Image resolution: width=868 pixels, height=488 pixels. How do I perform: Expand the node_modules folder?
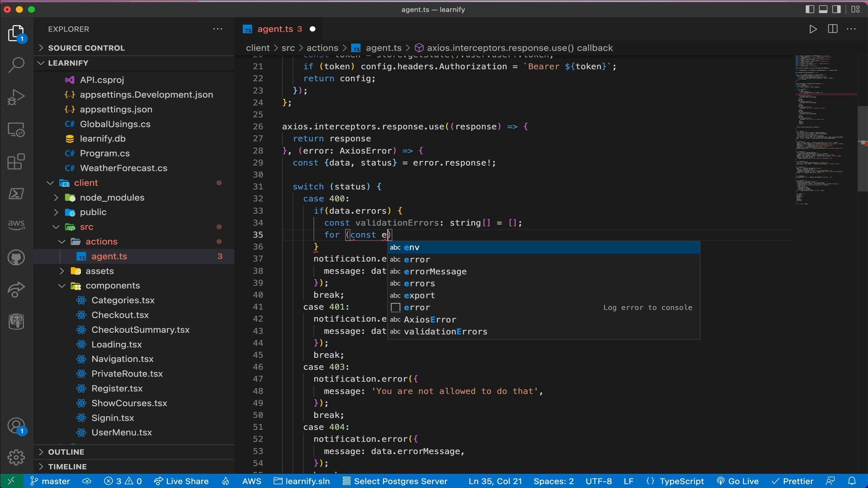112,197
